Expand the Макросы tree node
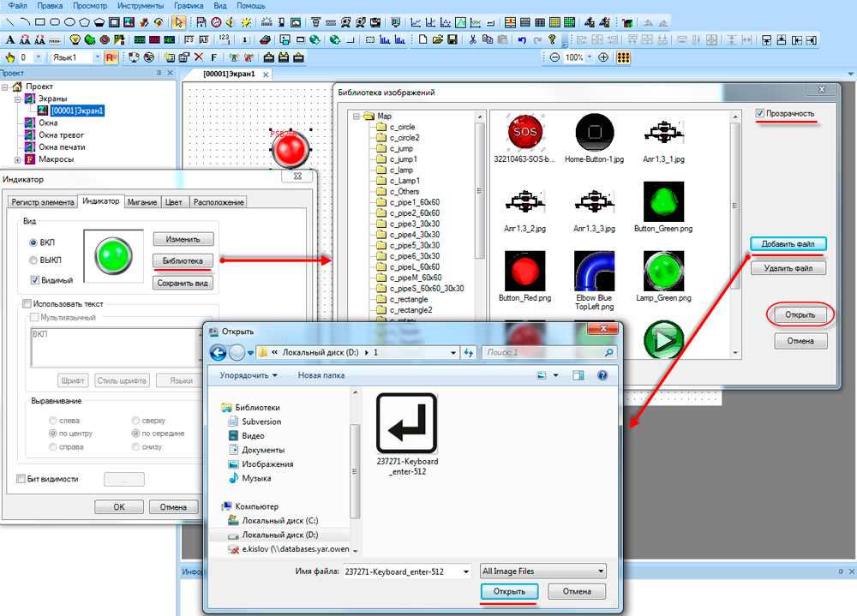This screenshot has height=616, width=857. 18,159
